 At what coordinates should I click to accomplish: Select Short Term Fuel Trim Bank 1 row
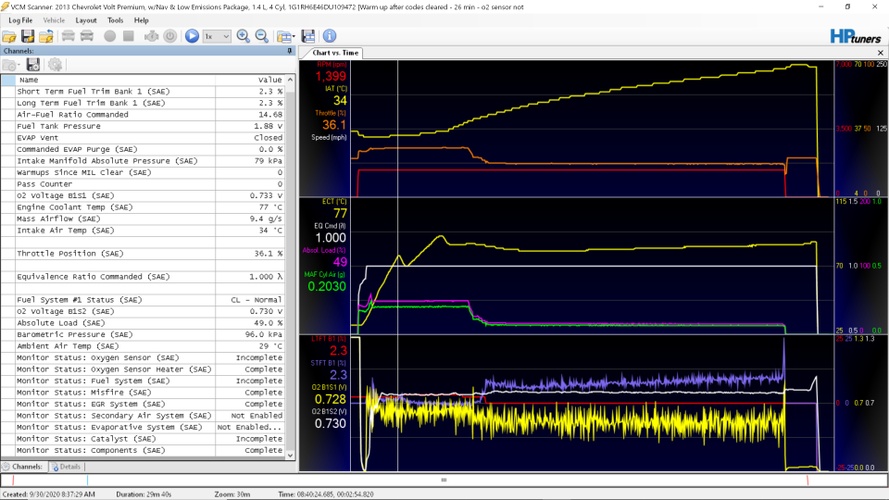point(143,91)
